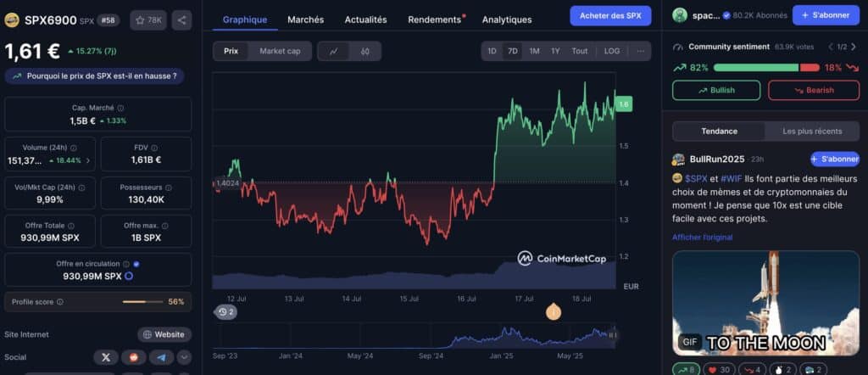Screen dimensions: 868x375
Task: Open chart more options (three dots)
Action: pyautogui.click(x=641, y=51)
